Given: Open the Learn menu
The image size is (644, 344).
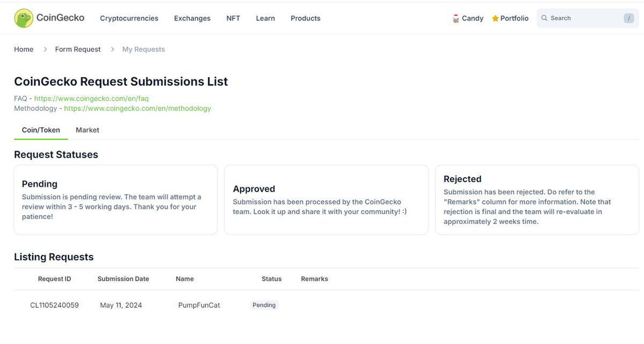Looking at the screenshot, I should tap(266, 18).
